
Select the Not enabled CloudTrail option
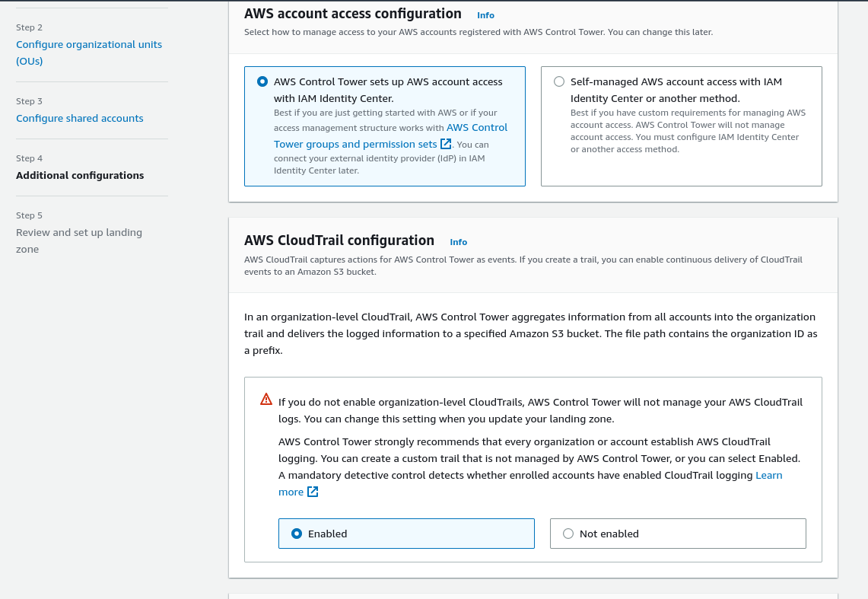(568, 534)
